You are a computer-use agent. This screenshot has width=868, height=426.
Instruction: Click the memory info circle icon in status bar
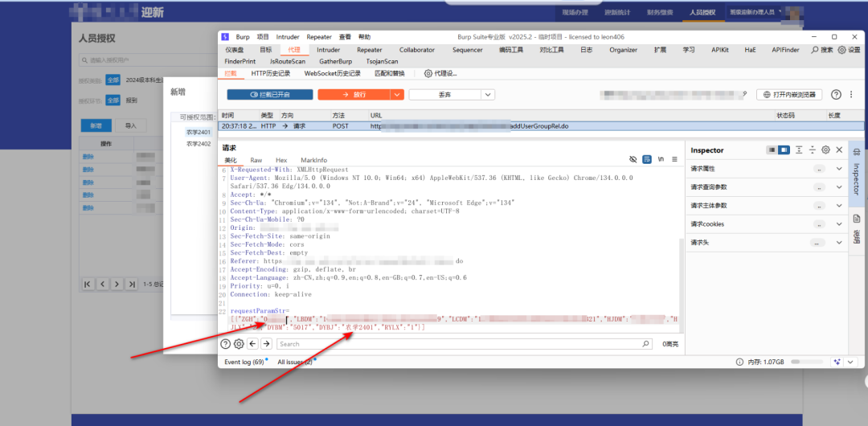pyautogui.click(x=739, y=362)
